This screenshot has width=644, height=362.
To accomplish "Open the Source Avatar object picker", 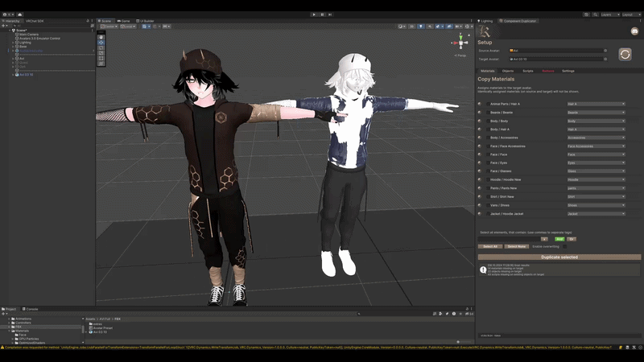I will 605,51.
